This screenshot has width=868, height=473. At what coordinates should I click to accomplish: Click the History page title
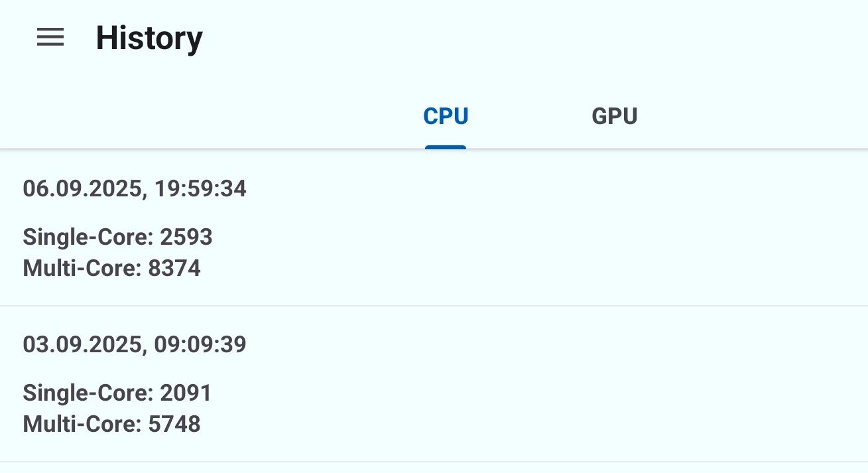(149, 38)
